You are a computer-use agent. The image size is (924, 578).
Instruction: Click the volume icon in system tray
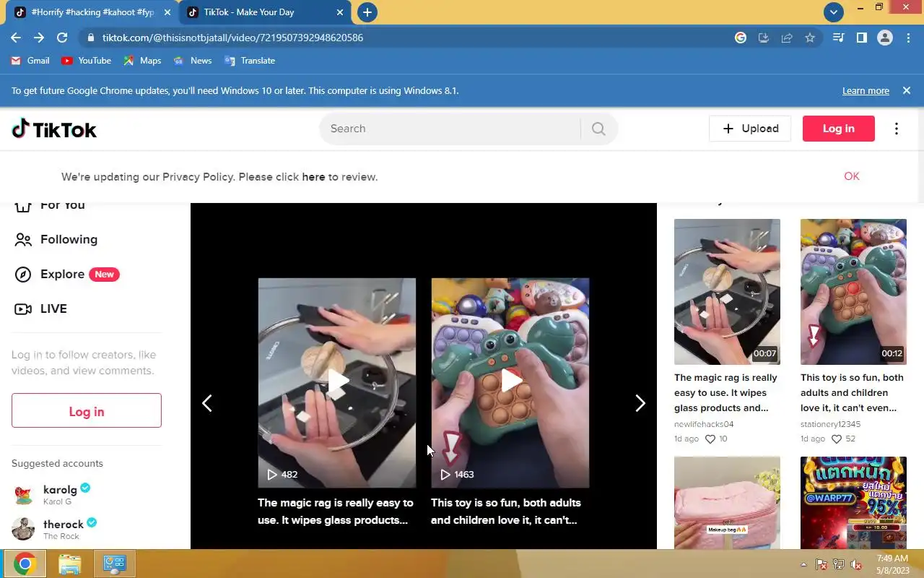[x=855, y=564]
